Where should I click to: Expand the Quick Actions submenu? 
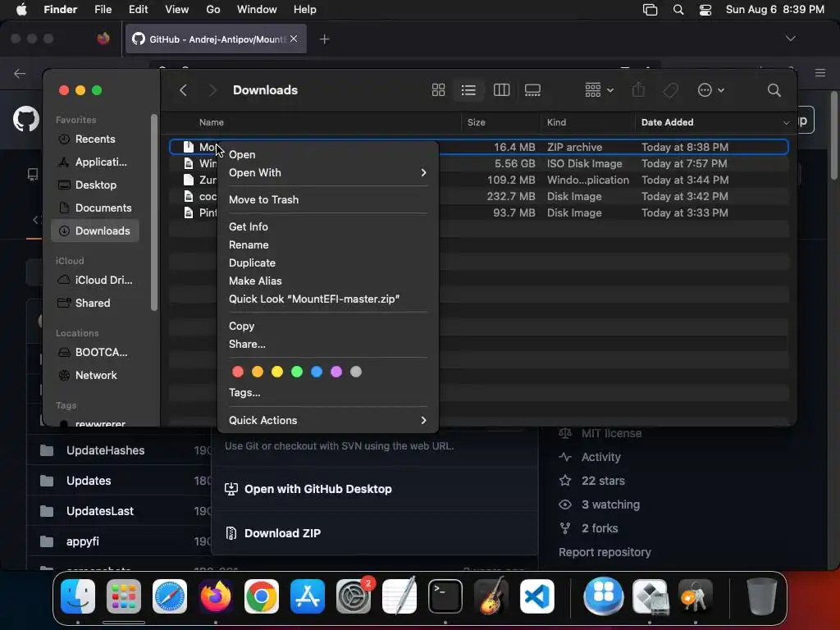coord(328,421)
